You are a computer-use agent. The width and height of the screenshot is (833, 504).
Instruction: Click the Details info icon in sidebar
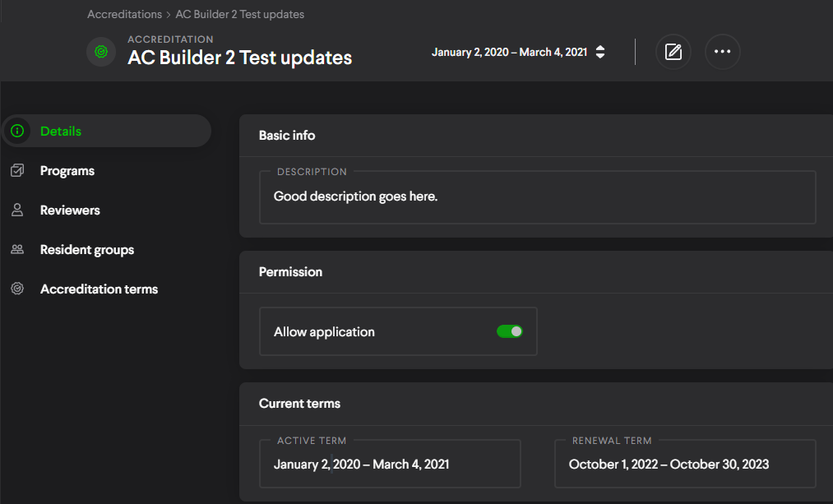(17, 131)
